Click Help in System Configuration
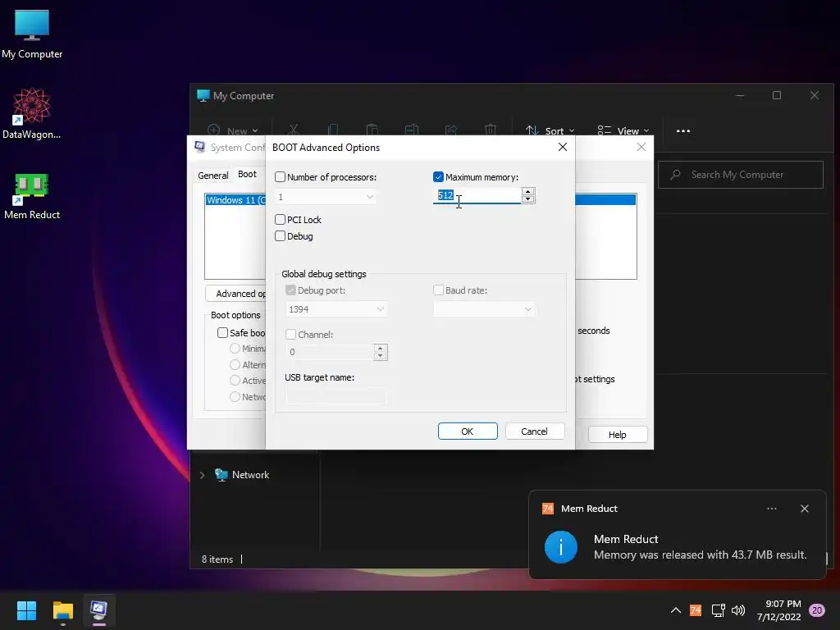Viewport: 840px width, 630px height. coord(618,435)
